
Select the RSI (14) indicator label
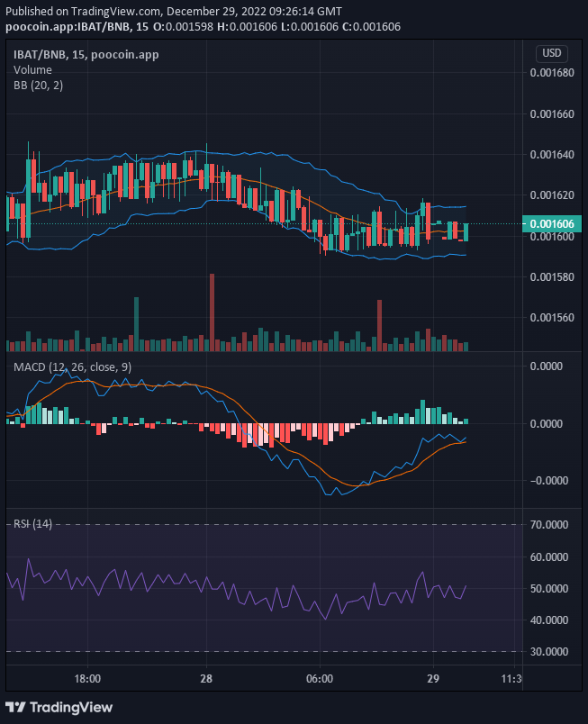pos(32,523)
